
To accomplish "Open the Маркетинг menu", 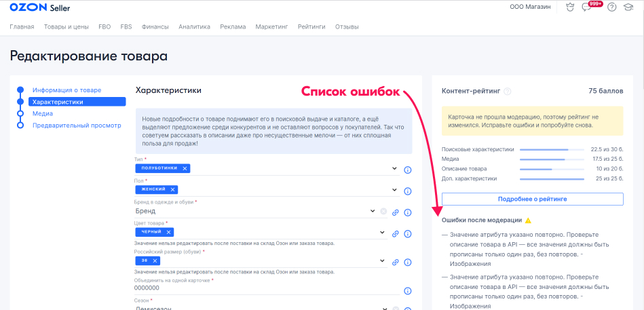I will click(x=272, y=26).
